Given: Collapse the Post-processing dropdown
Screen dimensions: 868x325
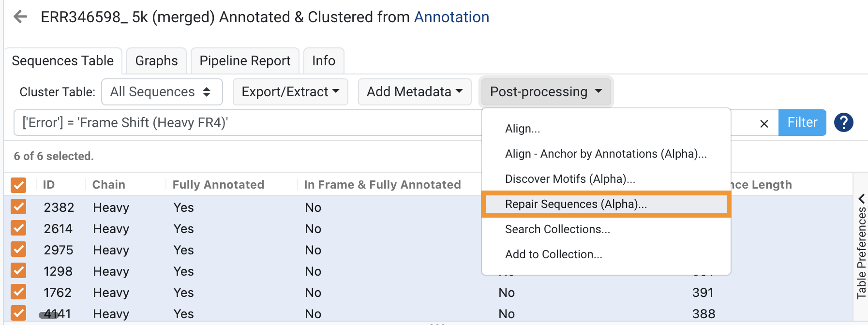Looking at the screenshot, I should pos(546,92).
